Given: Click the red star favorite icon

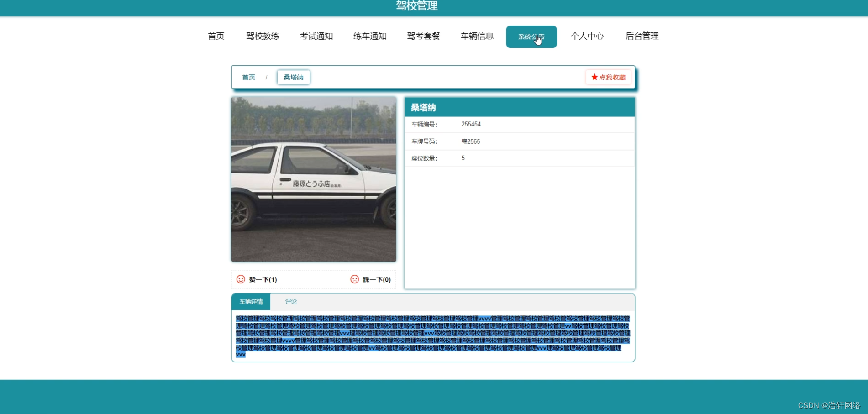Looking at the screenshot, I should [x=594, y=77].
